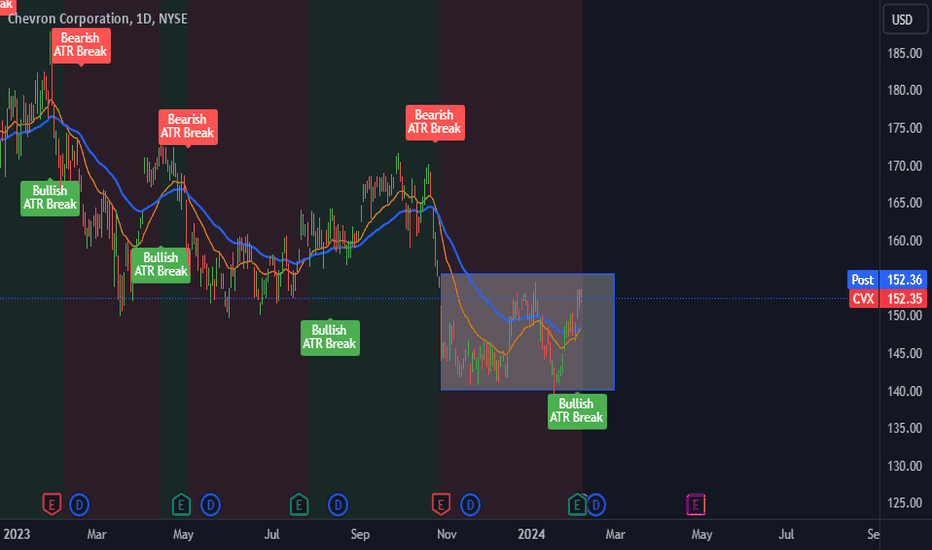Open the dividend D marker before Mar 2024

coord(596,505)
